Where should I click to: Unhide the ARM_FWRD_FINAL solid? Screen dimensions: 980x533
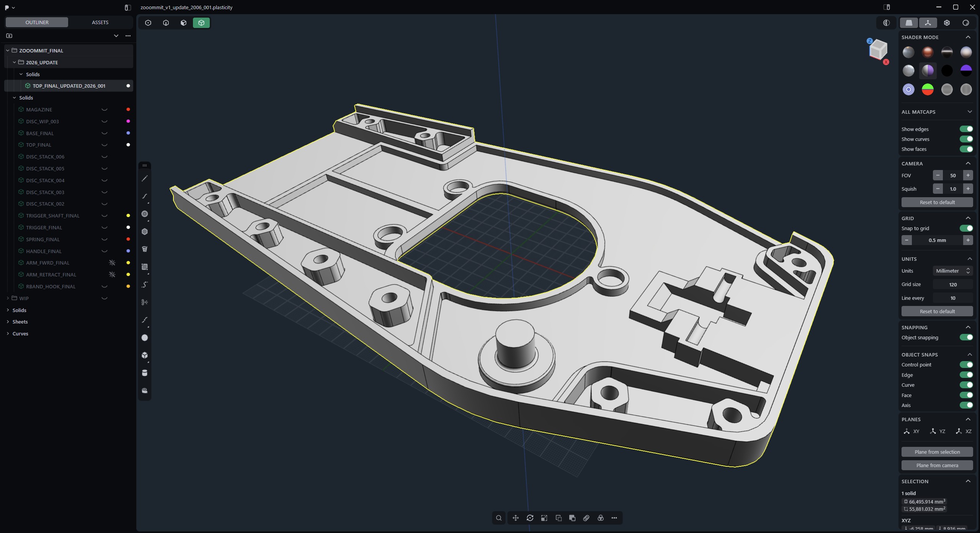pos(112,263)
